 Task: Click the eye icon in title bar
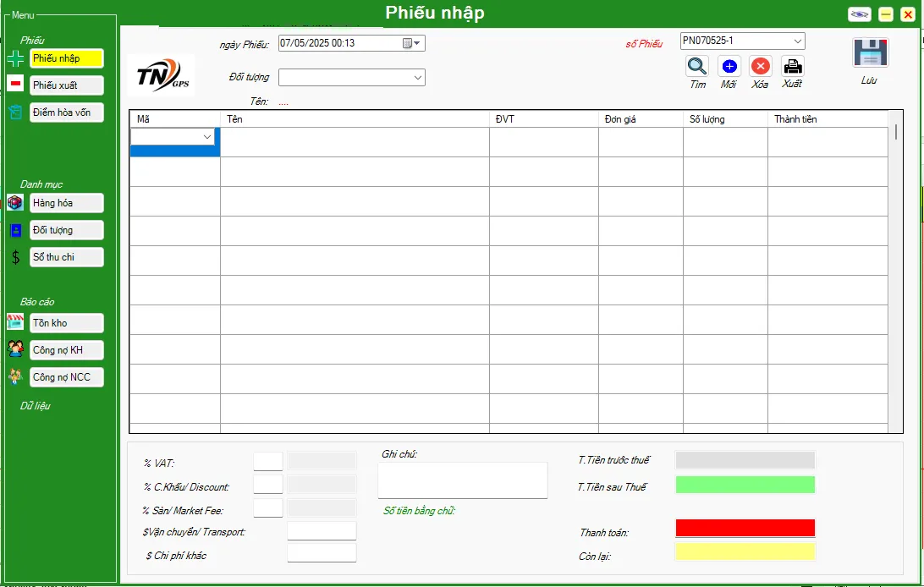pyautogui.click(x=860, y=14)
